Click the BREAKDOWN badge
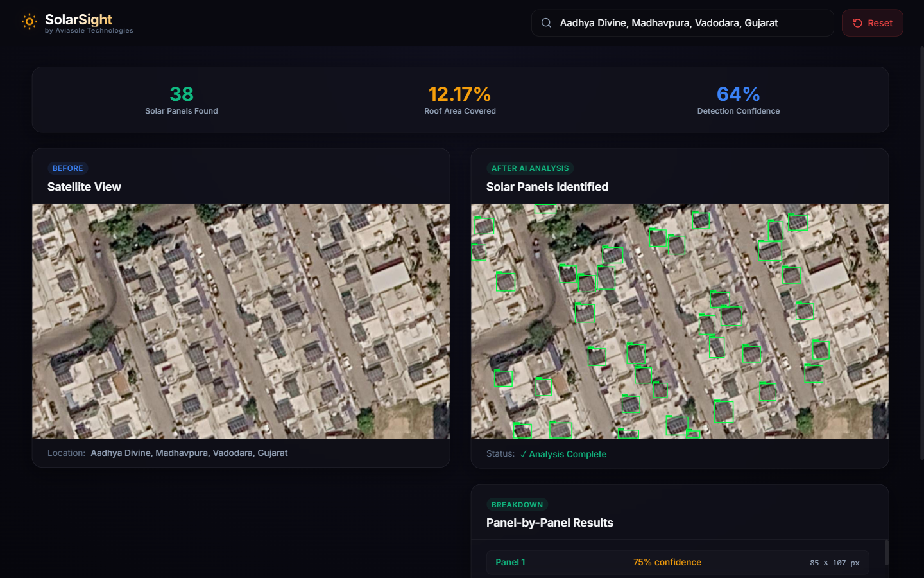 click(517, 505)
